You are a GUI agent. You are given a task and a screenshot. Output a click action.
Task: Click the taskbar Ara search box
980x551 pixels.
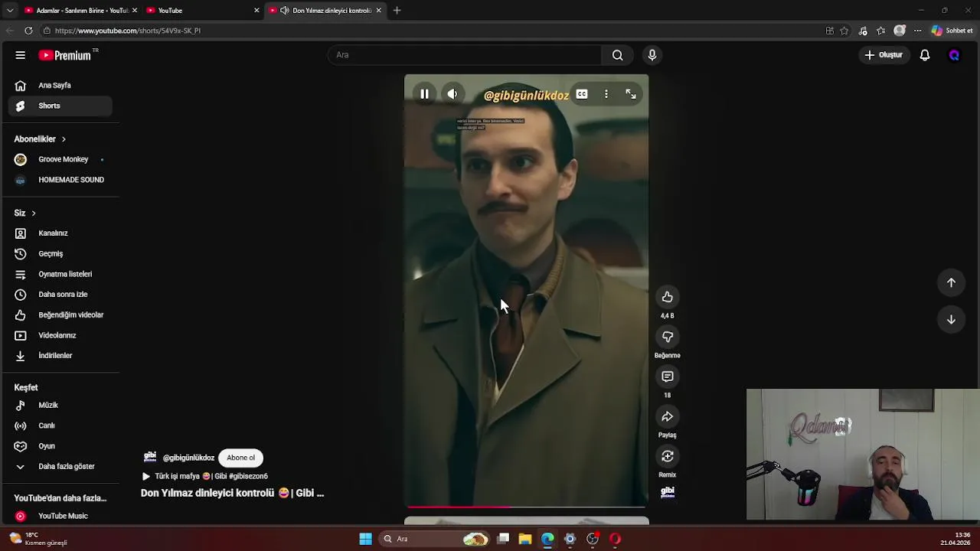435,539
